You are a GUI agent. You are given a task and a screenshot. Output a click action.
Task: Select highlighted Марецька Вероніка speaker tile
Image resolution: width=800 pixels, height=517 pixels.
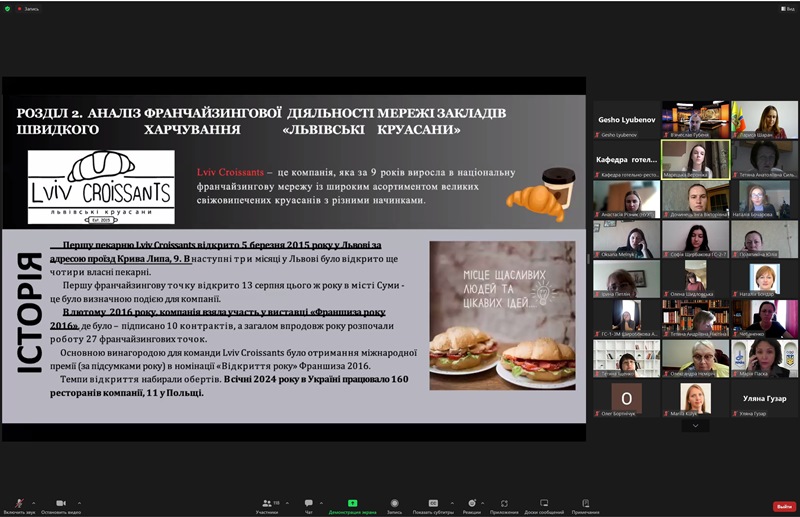pos(696,160)
